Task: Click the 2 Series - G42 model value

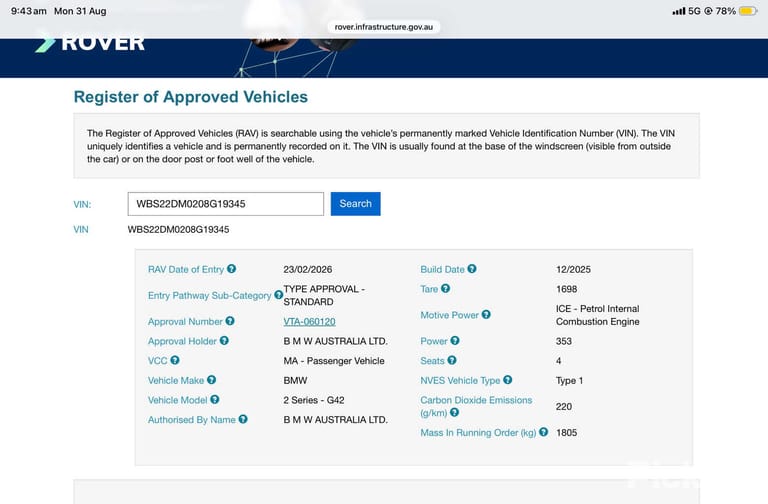Action: tap(314, 400)
